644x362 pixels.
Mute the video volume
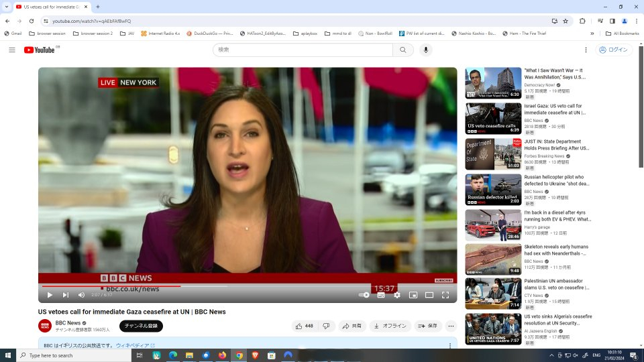pyautogui.click(x=81, y=295)
